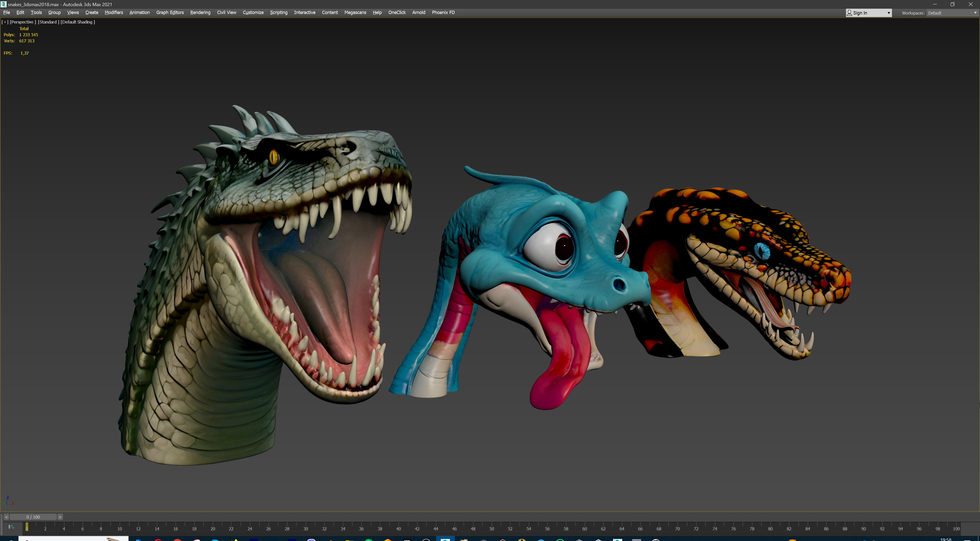Open the Interactive menu

304,13
